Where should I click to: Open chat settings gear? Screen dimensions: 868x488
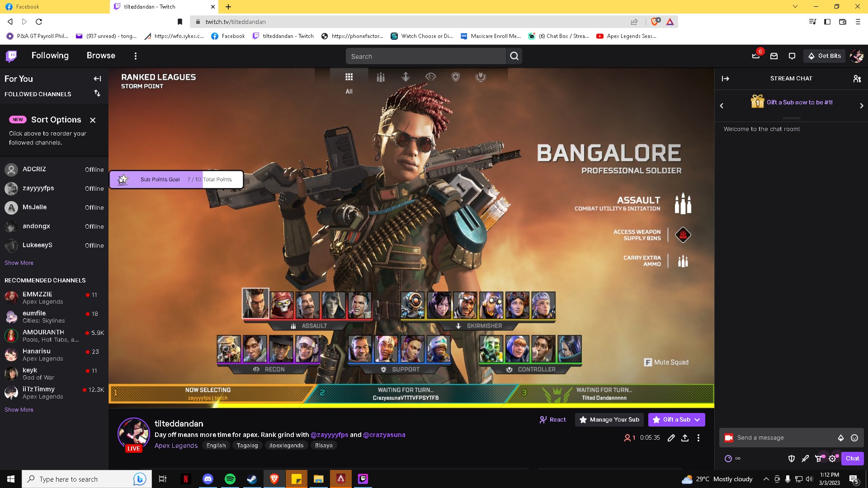pos(832,459)
